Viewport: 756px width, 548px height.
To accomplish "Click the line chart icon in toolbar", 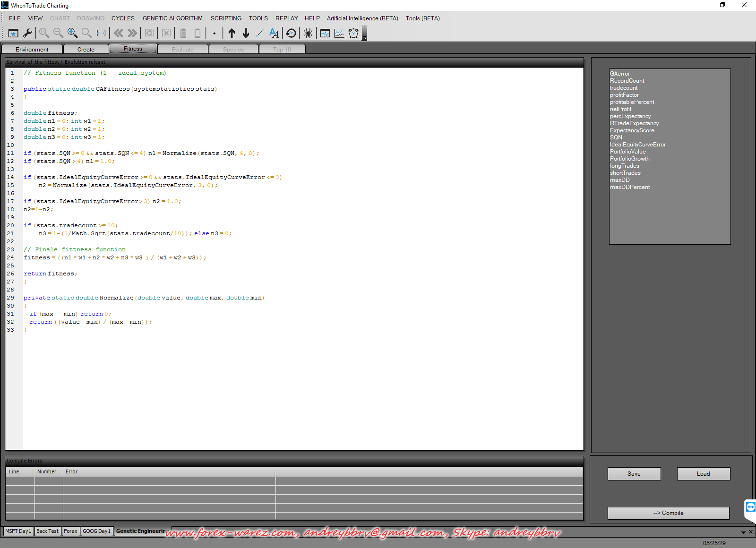I will 339,33.
